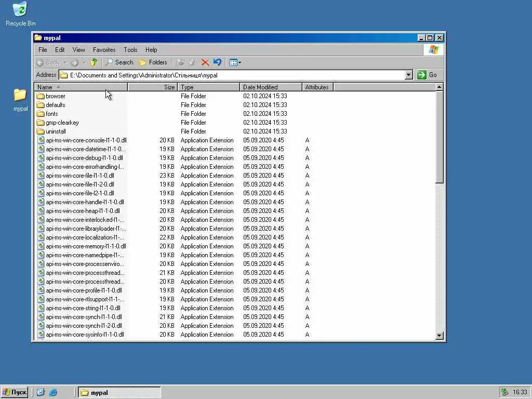Select api-ms-win-core-synch-l1-1-0.dll file icon

coord(41,316)
